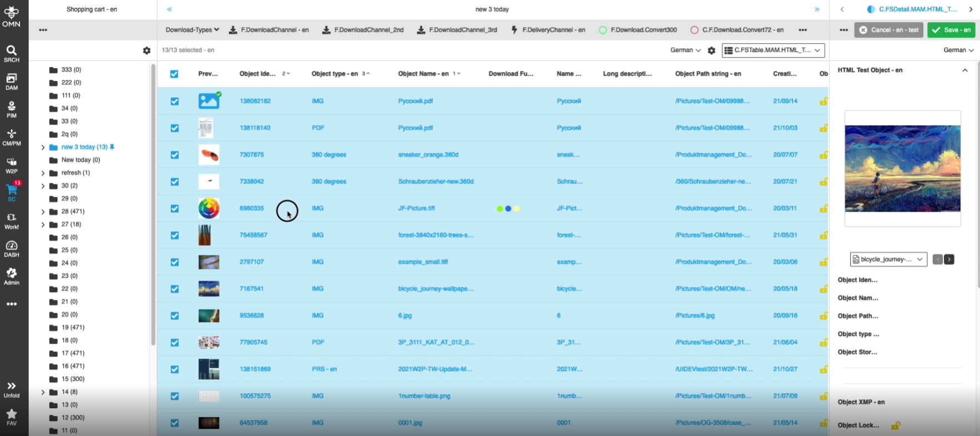Click Object Lock icon in detail panel
This screenshot has height=436, width=980.
[895, 425]
